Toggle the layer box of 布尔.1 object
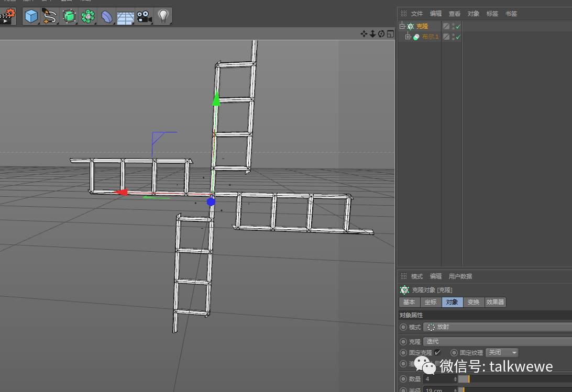 point(446,37)
